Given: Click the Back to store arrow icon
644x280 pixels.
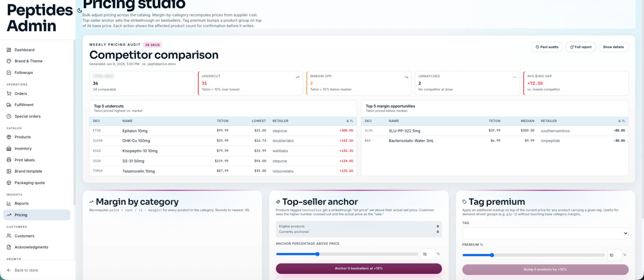Looking at the screenshot, I should 9,270.
